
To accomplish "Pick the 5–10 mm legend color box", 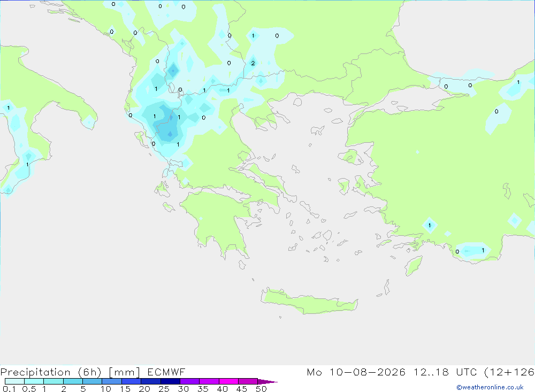I will click(x=92, y=381).
